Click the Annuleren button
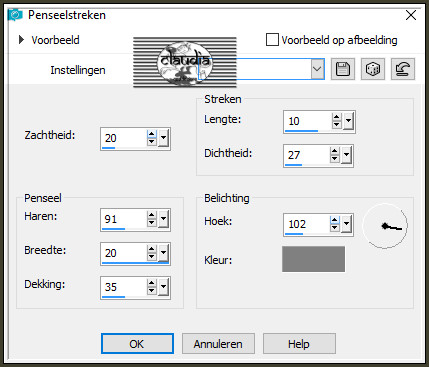Viewport: 429px width, 367px height. (x=218, y=344)
